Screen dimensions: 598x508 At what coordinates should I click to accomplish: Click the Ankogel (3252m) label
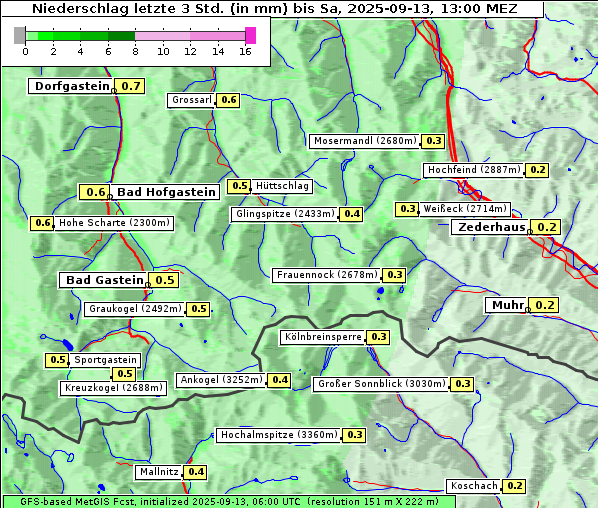click(x=221, y=380)
